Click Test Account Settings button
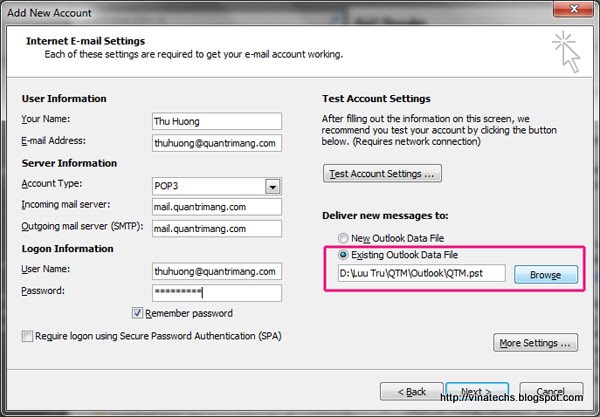This screenshot has height=417, width=600. pos(382,174)
